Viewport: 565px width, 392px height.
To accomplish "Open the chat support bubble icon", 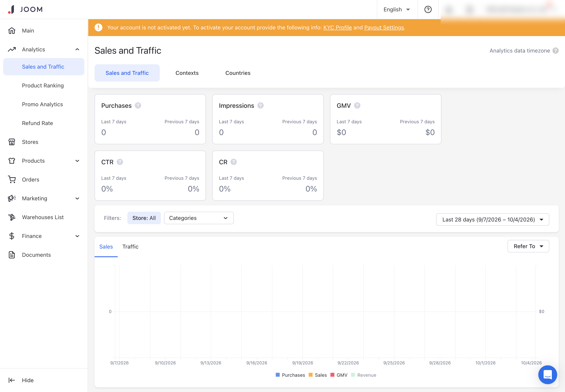I will 548,375.
